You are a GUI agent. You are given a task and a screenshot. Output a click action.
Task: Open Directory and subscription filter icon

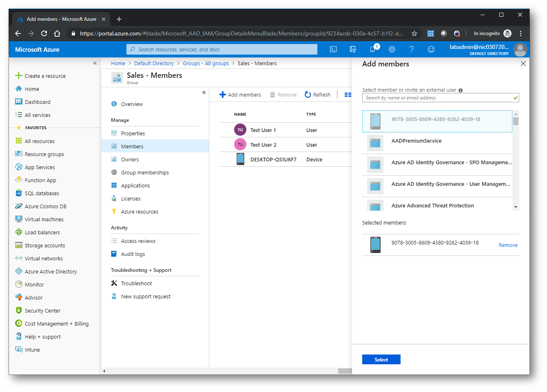tap(353, 49)
